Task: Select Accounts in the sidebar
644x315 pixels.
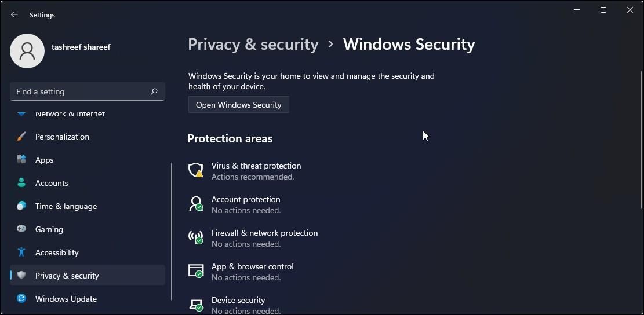Action: coord(52,183)
